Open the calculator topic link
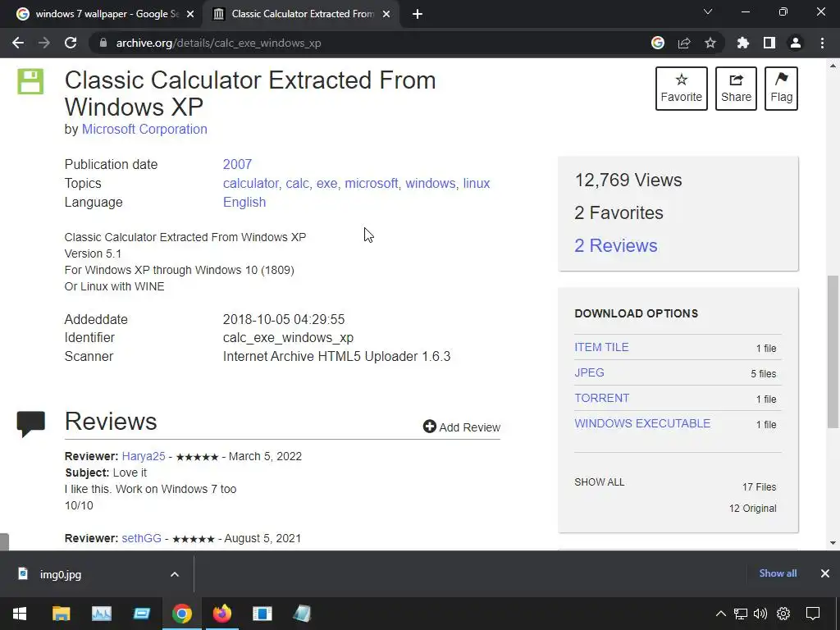Screen dimensions: 840x630 tap(250, 183)
